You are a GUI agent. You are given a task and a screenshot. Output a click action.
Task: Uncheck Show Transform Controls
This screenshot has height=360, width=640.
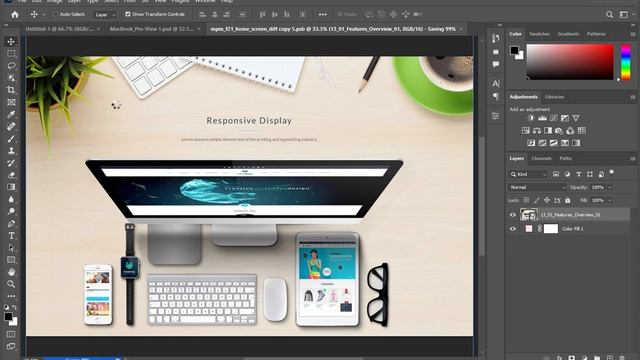128,14
